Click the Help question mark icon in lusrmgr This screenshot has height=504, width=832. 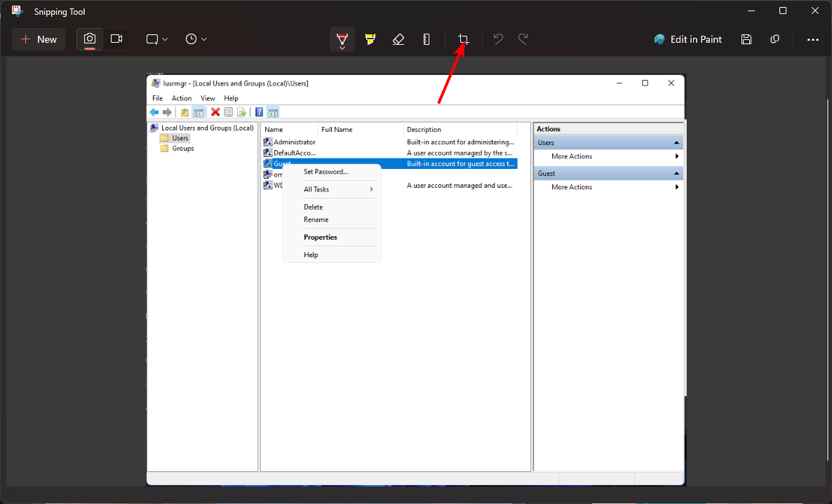[259, 111]
